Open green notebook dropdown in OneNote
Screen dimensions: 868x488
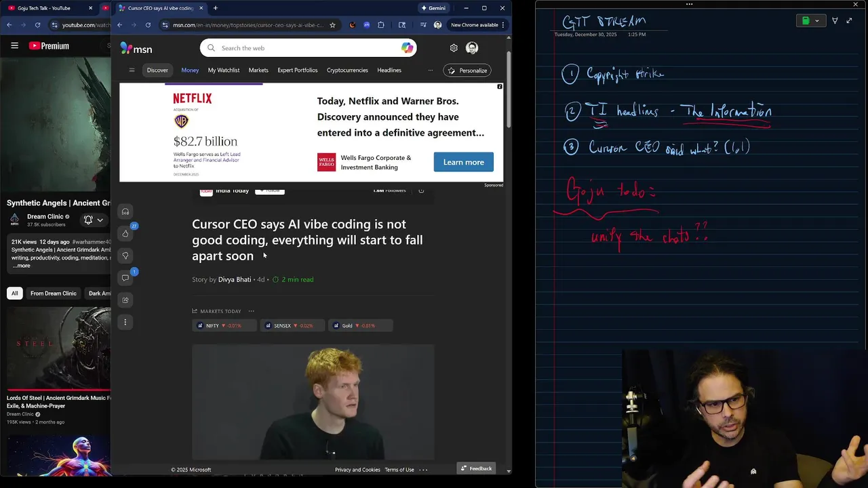click(811, 21)
